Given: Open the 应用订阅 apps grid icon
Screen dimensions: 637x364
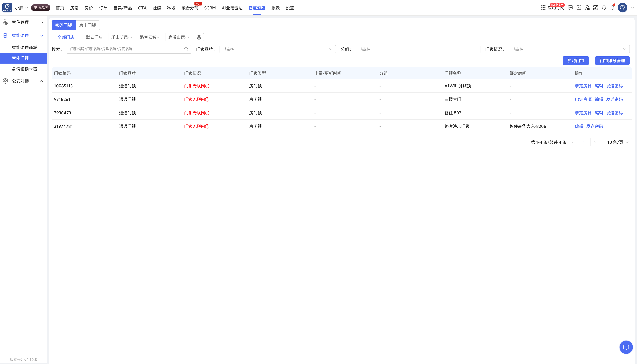Looking at the screenshot, I should (543, 8).
